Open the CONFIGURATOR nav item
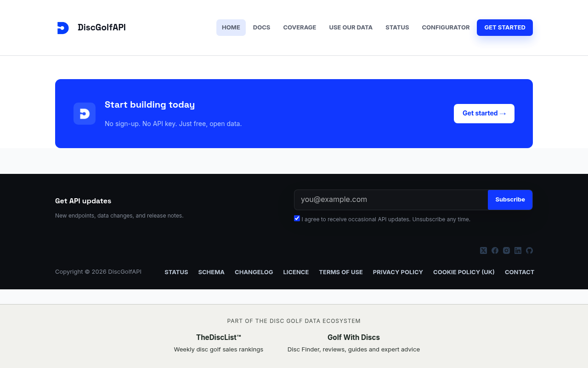 (x=446, y=28)
